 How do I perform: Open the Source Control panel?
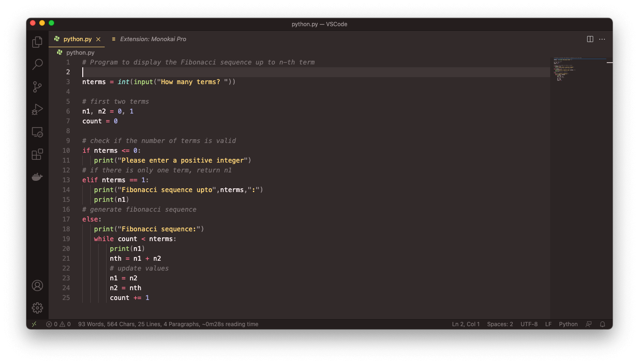(x=37, y=87)
